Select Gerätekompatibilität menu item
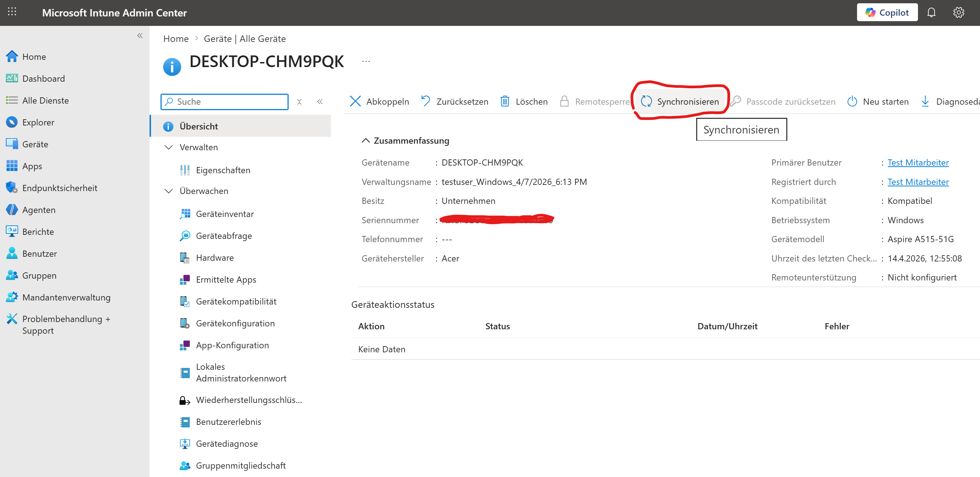 point(236,301)
